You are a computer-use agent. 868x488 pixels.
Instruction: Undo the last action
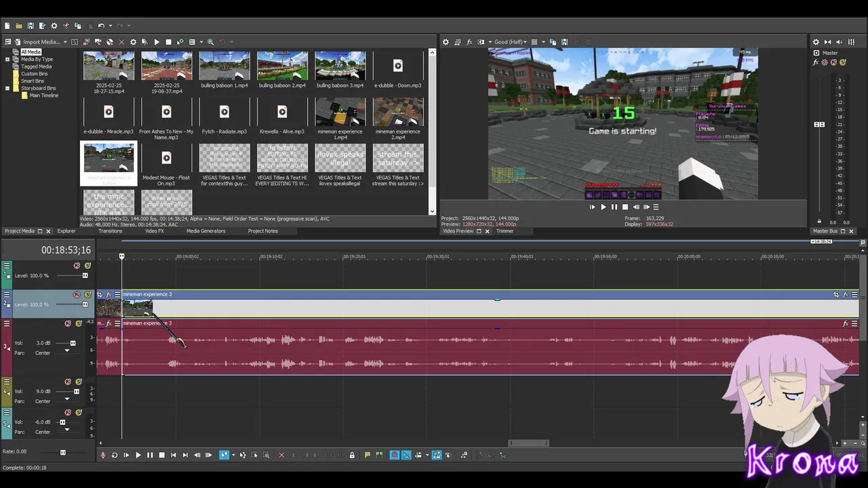[x=101, y=26]
